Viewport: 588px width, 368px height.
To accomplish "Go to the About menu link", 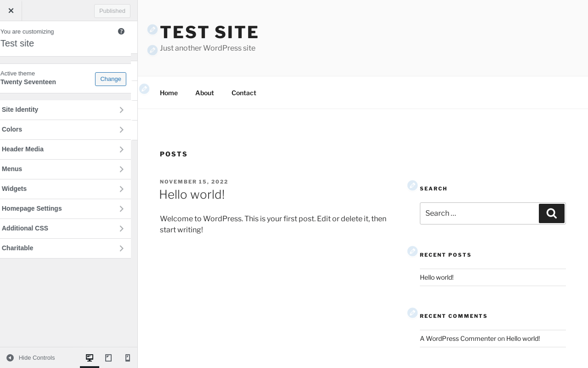I will pyautogui.click(x=204, y=93).
